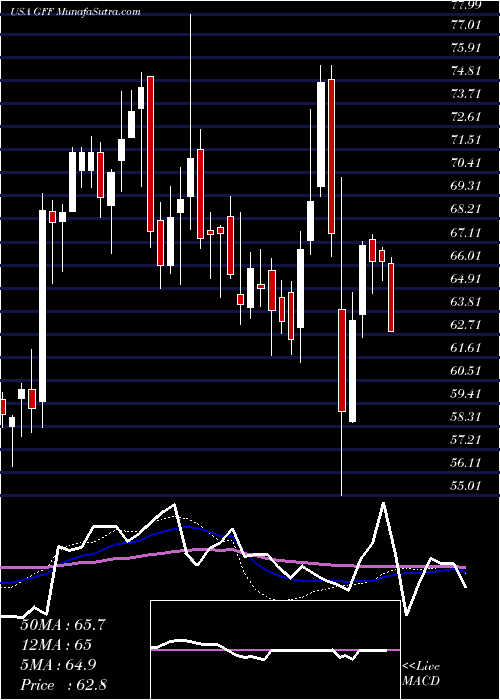The width and height of the screenshot is (500, 700).
Task: Click the 'Price : 62.8' readout
Action: click(x=63, y=685)
